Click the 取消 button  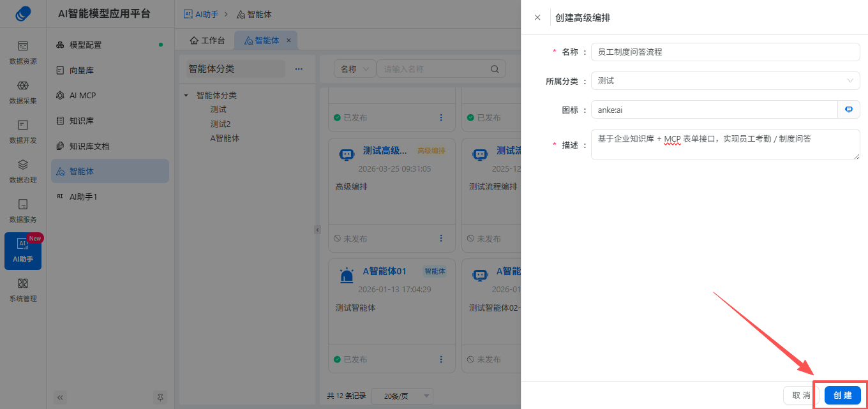pyautogui.click(x=801, y=395)
